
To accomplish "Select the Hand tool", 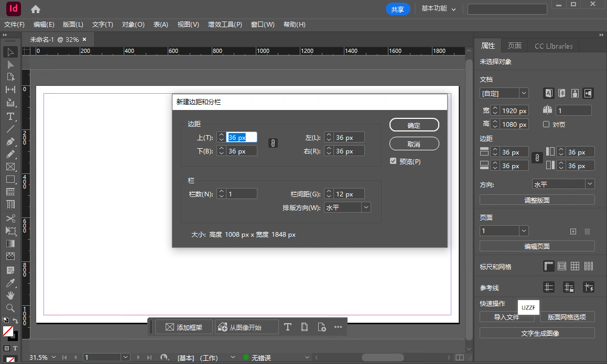I will [10, 295].
